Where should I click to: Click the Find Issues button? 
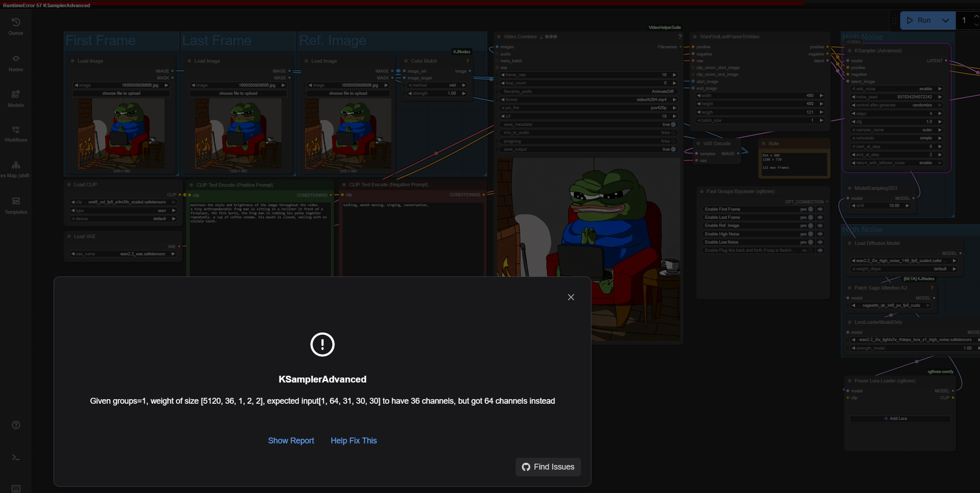pyautogui.click(x=548, y=467)
